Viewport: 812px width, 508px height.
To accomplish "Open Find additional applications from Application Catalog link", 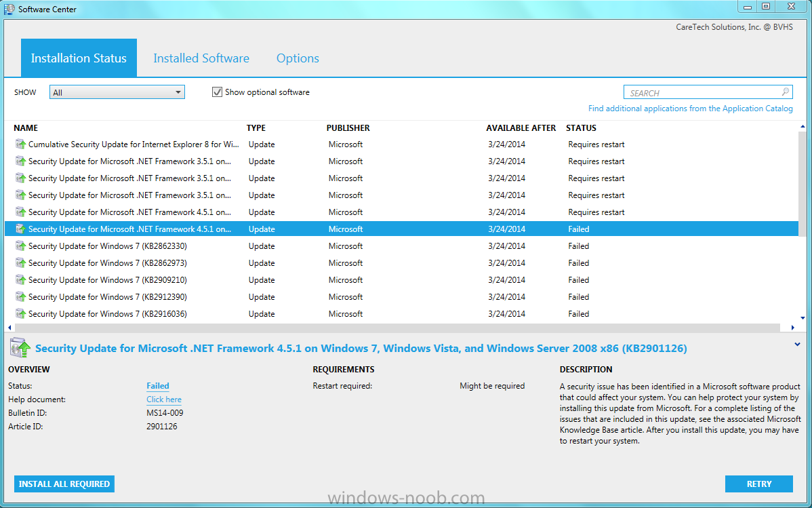I will coord(690,109).
